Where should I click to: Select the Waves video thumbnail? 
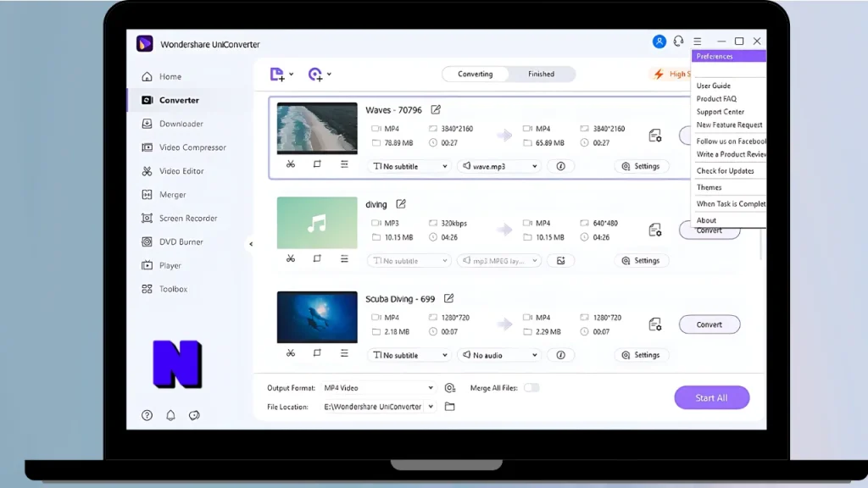point(317,129)
